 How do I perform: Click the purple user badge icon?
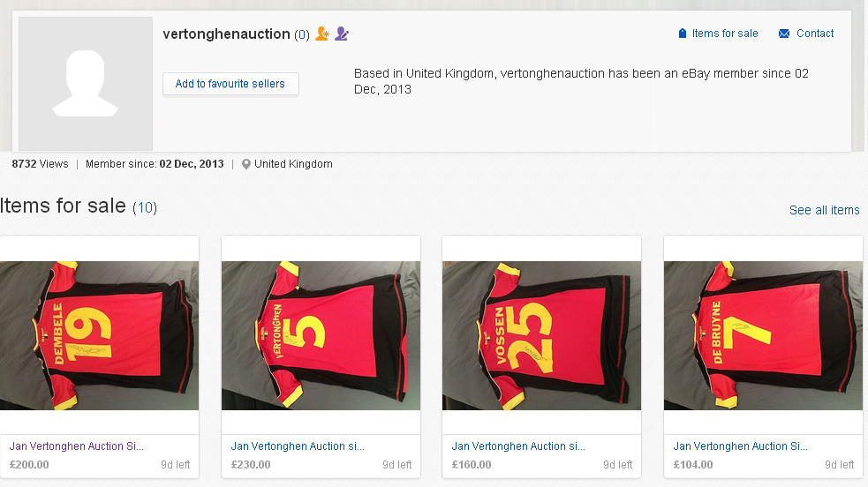(x=342, y=34)
